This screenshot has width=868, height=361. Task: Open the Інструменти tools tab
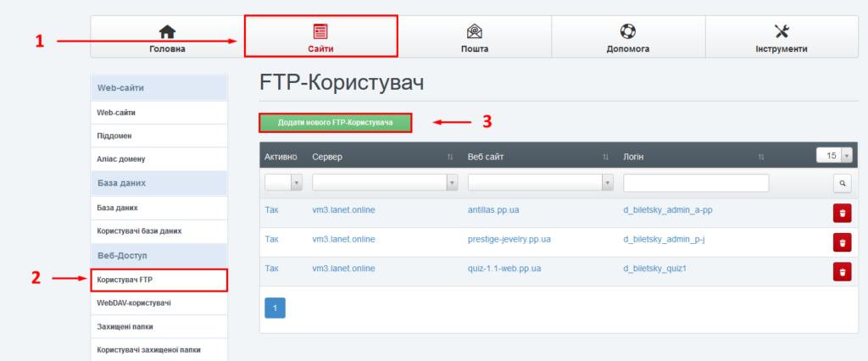tap(782, 38)
